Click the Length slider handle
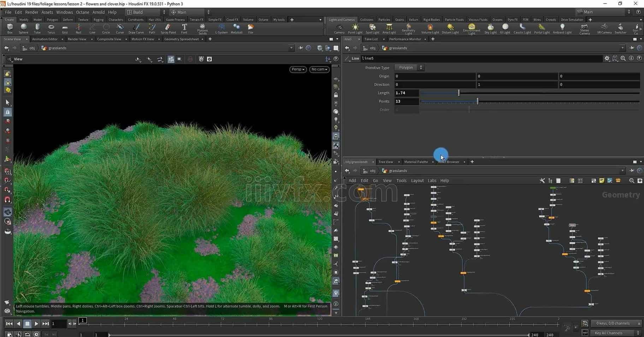Viewport: 644px width, 337px height. 459,93
